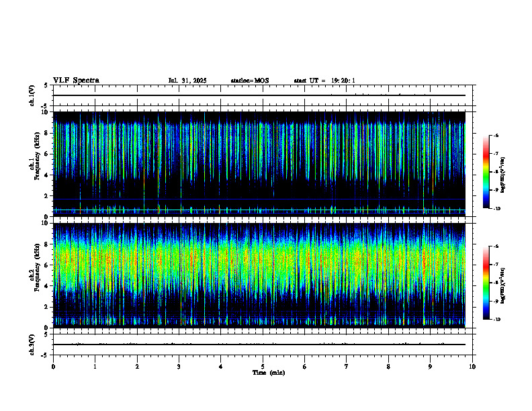Viewport: 532px width, 411px height.
Task: Click time axis tick label "7"
Action: (347, 367)
